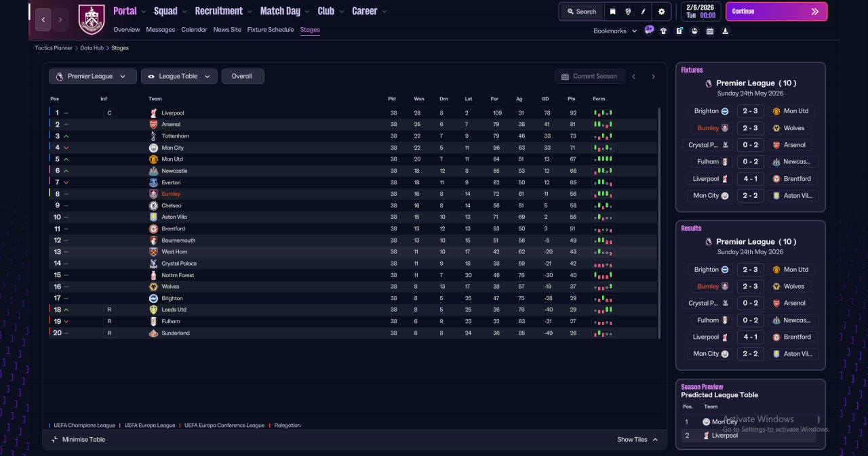Screen dimensions: 868x456
Task: Switch to the News Site tab
Action: click(x=227, y=30)
